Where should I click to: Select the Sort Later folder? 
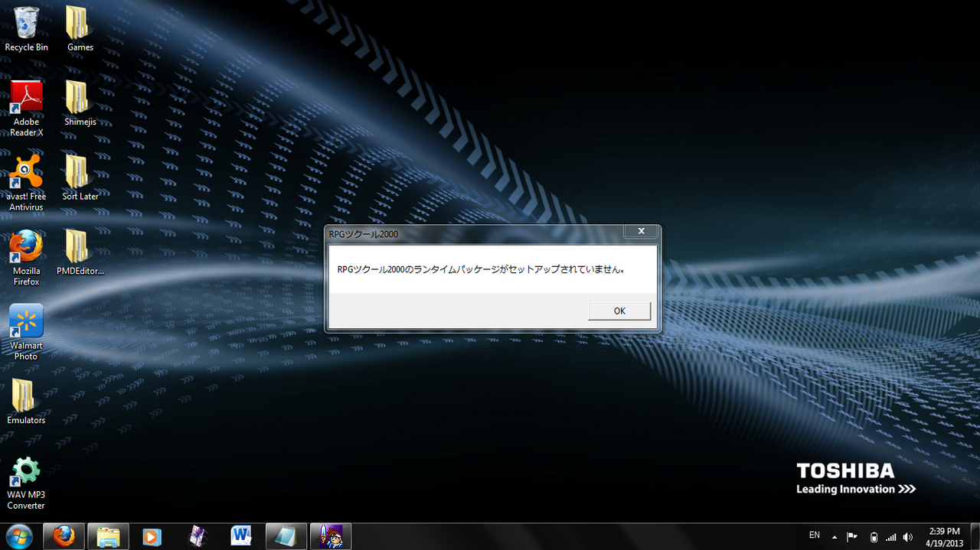tap(80, 178)
